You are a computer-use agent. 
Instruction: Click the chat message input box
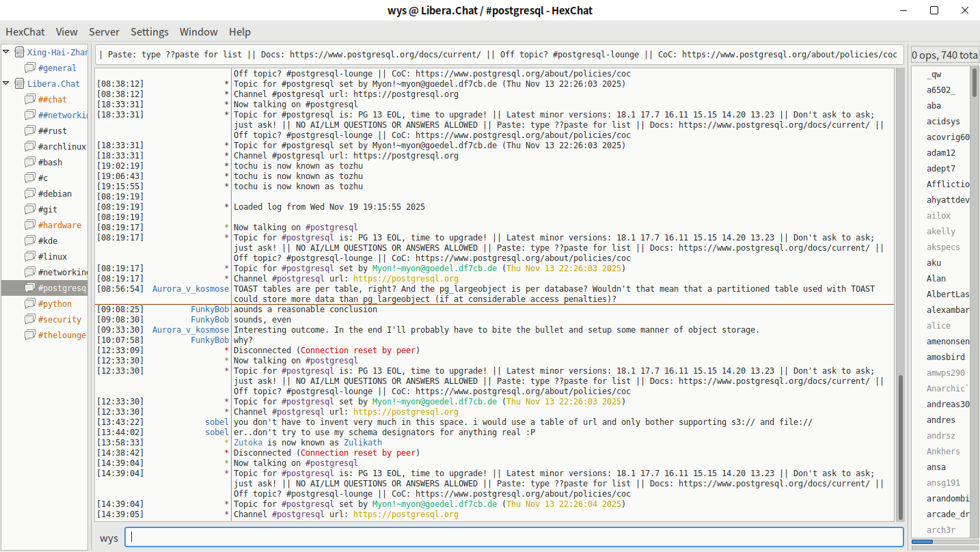pyautogui.click(x=513, y=538)
